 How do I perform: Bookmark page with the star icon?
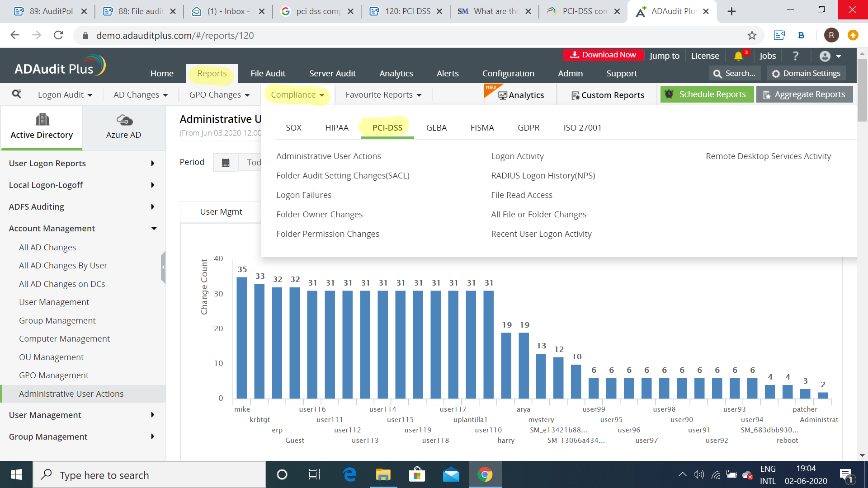tap(752, 35)
